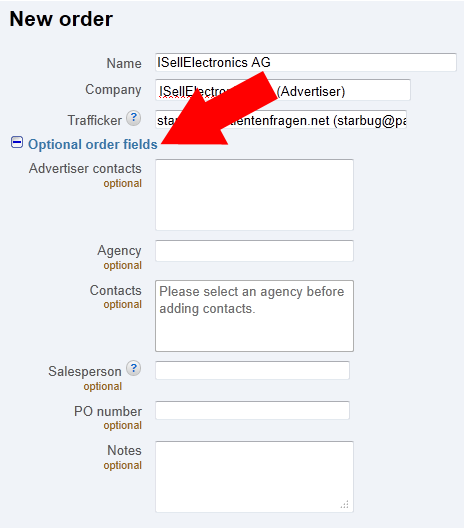Click the Company input field

point(283,90)
